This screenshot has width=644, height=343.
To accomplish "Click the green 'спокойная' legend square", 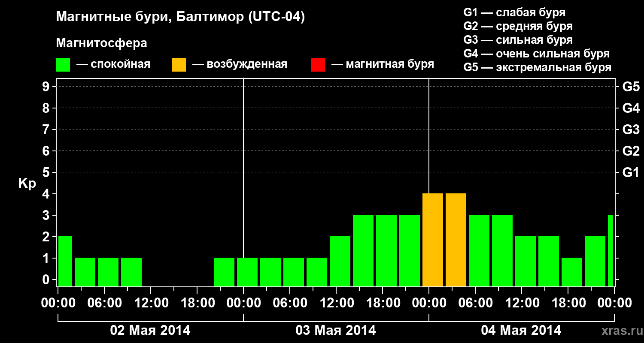I will (63, 65).
